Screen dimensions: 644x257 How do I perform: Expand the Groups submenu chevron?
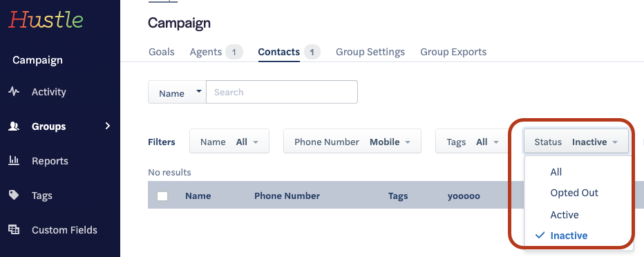[x=108, y=126]
